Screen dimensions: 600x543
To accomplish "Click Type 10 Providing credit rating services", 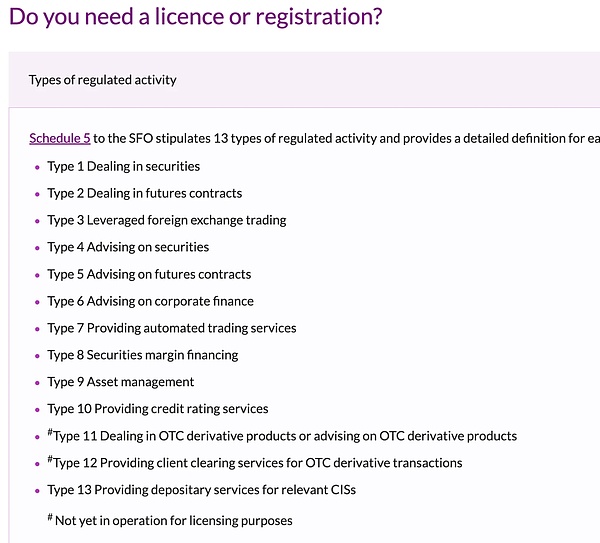I will [157, 409].
